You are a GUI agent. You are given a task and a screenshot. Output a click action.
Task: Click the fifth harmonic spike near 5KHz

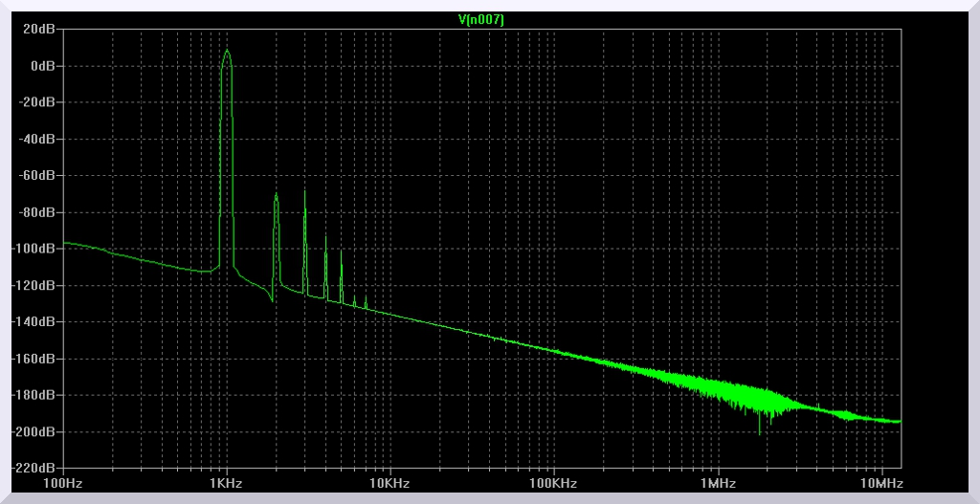pyautogui.click(x=341, y=251)
